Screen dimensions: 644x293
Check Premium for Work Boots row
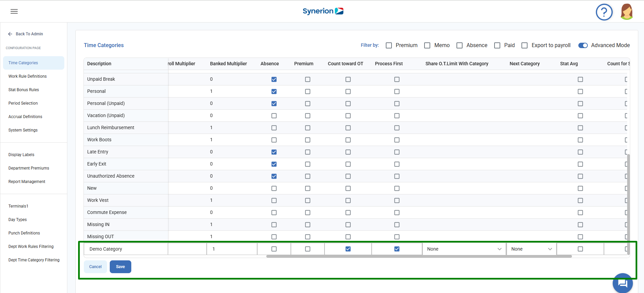pyautogui.click(x=308, y=140)
